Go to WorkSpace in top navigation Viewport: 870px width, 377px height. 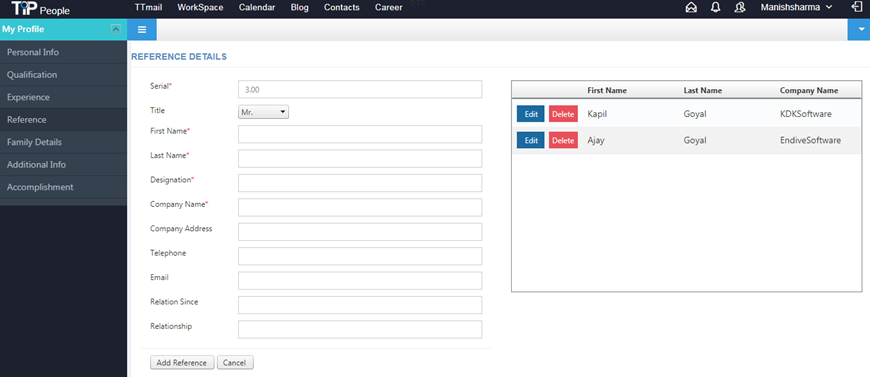click(x=200, y=8)
